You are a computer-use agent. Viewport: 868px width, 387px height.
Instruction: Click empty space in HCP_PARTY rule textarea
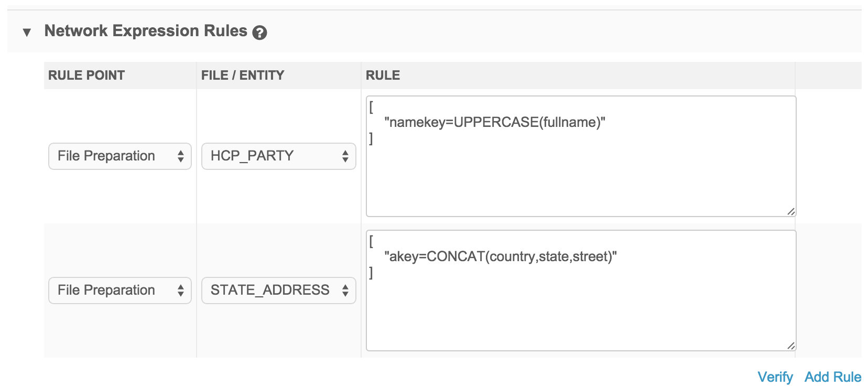tap(577, 178)
